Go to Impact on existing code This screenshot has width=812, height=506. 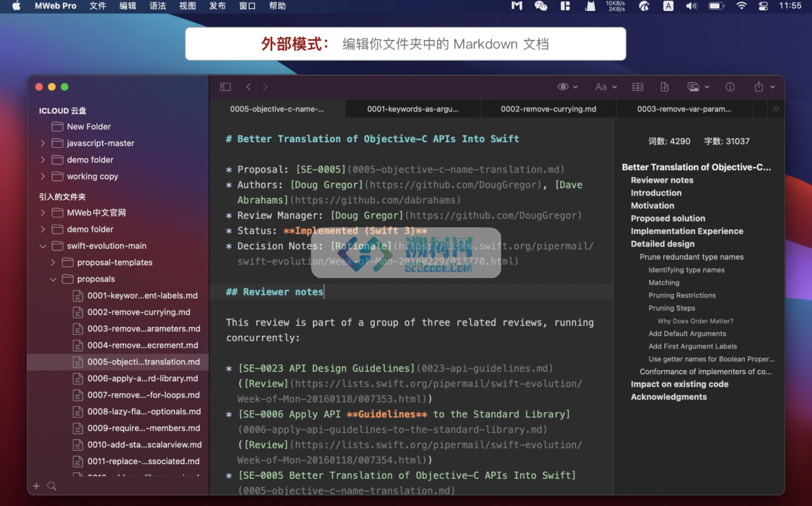[x=679, y=384]
